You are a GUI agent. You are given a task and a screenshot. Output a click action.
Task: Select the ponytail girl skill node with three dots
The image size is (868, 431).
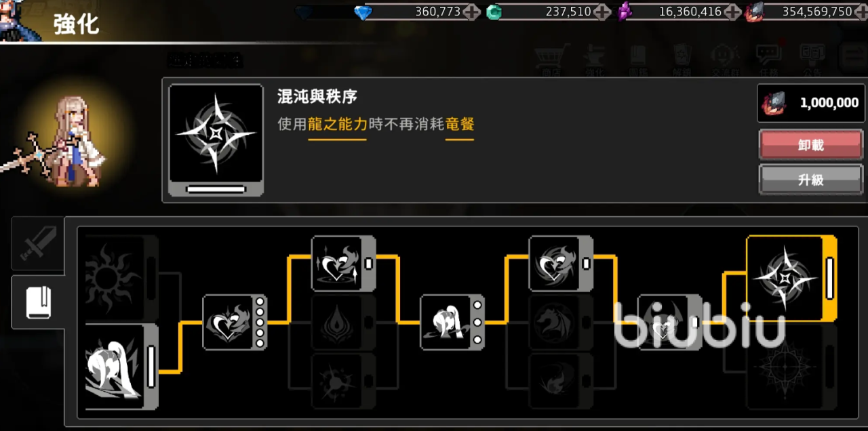click(x=452, y=323)
